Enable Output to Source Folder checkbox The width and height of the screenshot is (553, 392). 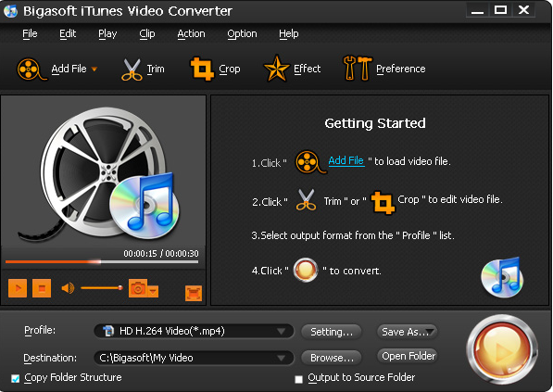pyautogui.click(x=298, y=379)
